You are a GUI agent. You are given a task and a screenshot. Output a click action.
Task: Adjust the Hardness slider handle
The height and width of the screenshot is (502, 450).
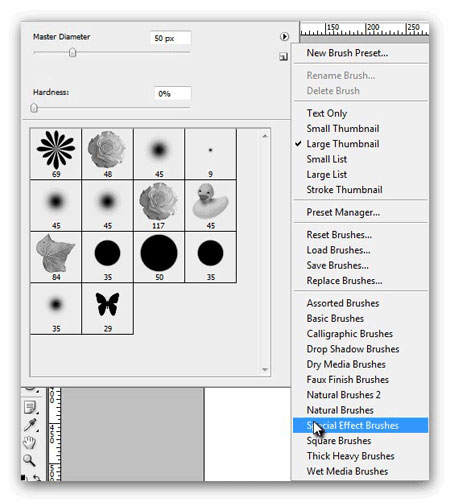click(x=34, y=108)
